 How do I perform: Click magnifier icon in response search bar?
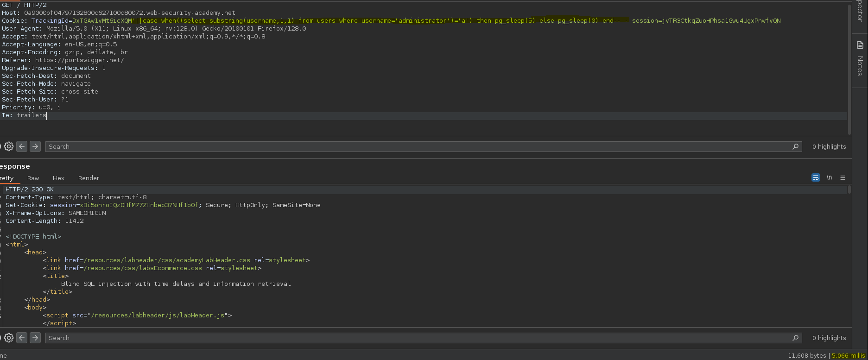pyautogui.click(x=795, y=338)
